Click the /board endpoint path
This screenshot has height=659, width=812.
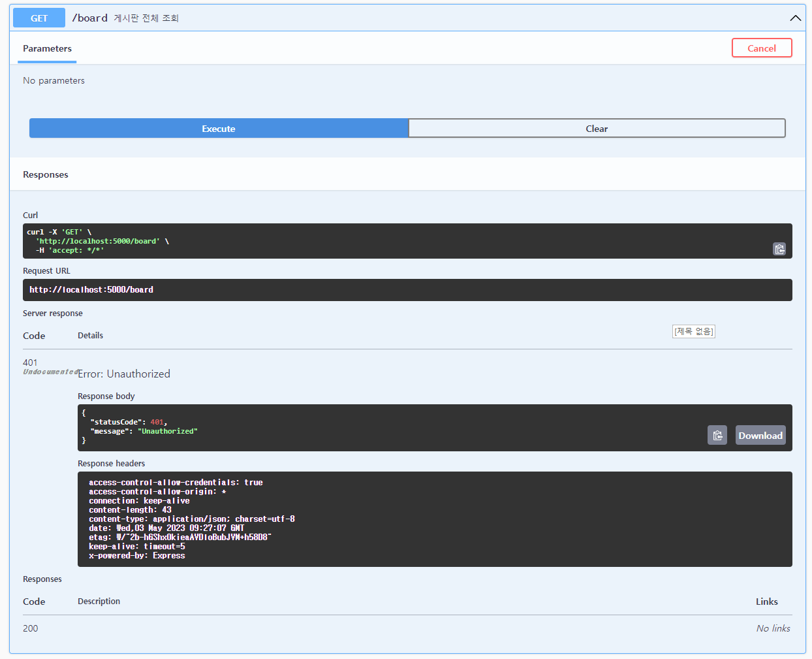coord(90,18)
